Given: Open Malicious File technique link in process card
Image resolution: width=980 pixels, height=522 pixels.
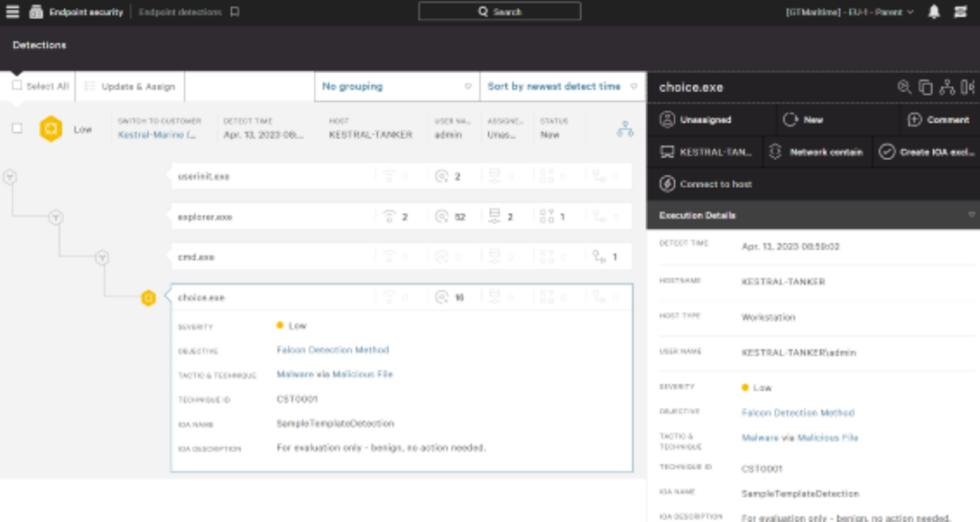Looking at the screenshot, I should pos(363,374).
